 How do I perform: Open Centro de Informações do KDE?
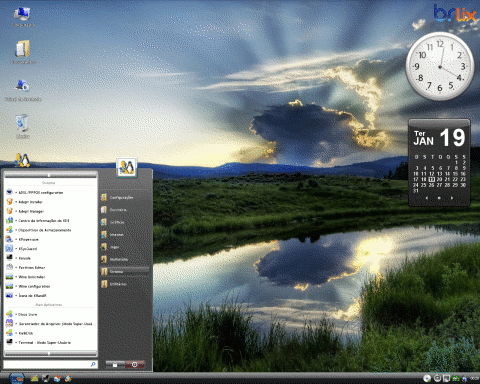51,220
